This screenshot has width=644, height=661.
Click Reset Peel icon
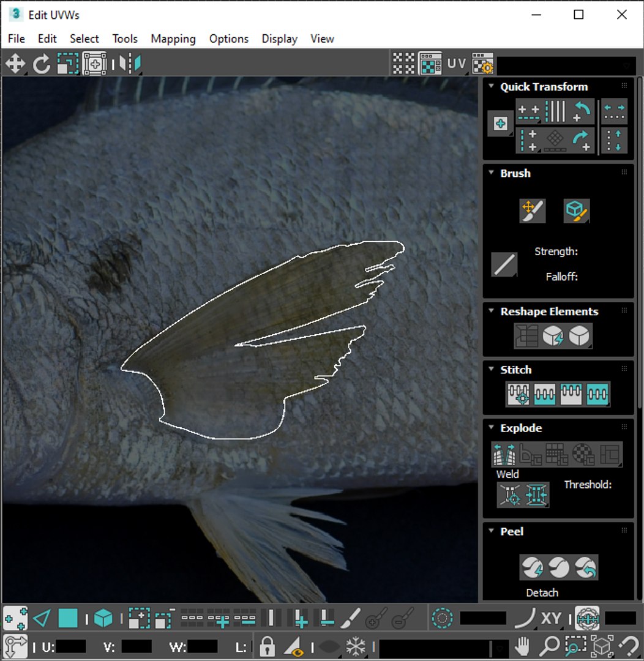click(x=585, y=567)
